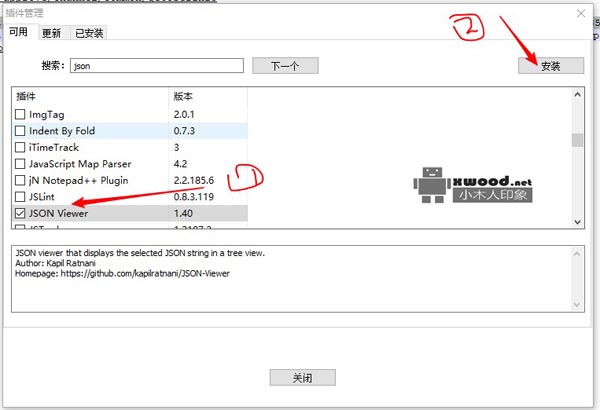Select the Indent By Fold row name
The image size is (600, 410).
pyautogui.click(x=62, y=131)
